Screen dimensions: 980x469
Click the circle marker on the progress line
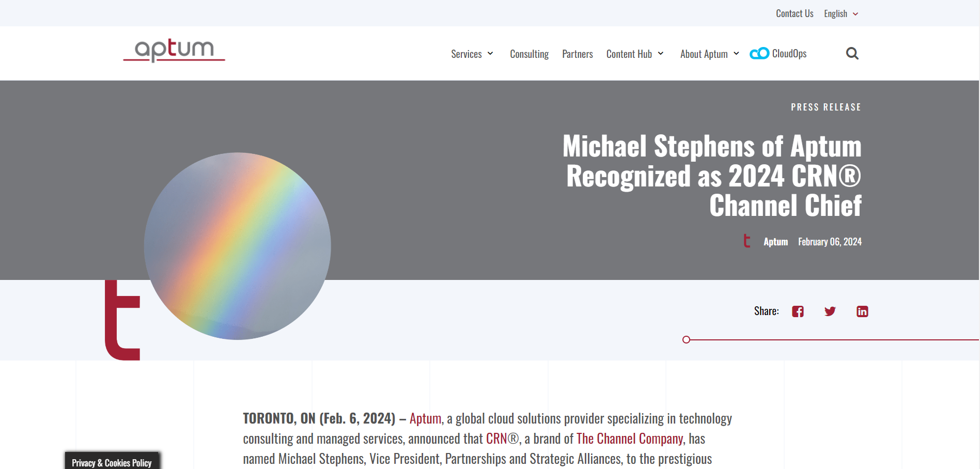[x=687, y=339]
